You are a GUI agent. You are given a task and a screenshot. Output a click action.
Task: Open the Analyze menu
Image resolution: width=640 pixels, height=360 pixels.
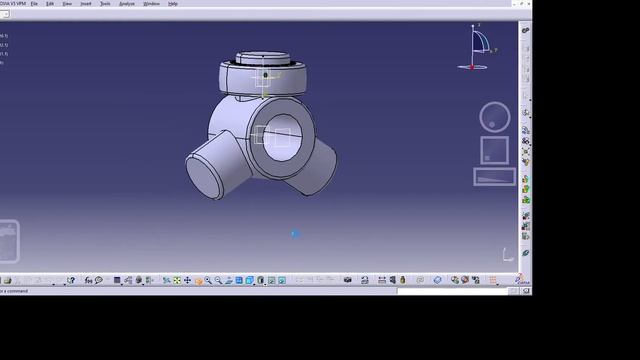click(x=127, y=4)
